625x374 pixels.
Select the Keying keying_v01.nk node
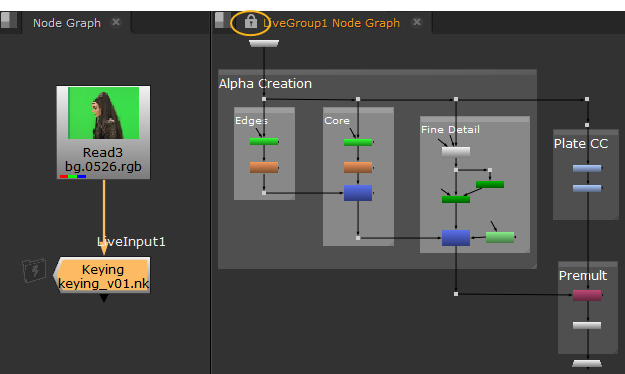point(103,275)
